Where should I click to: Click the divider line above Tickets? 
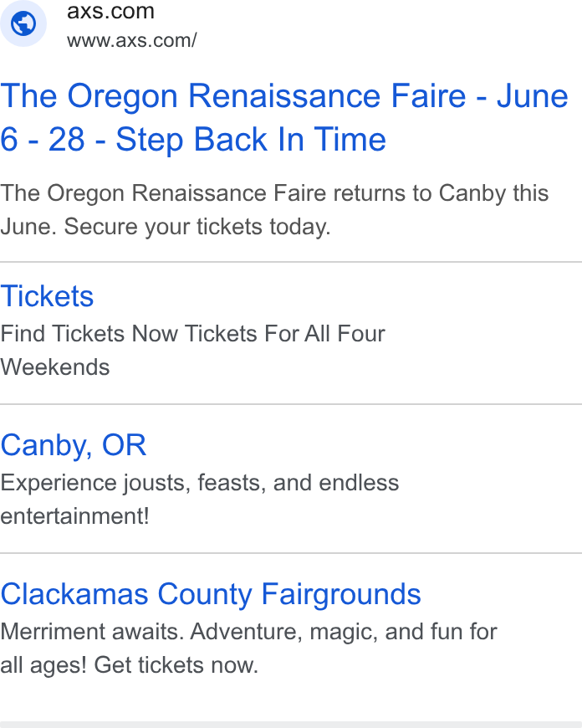(291, 262)
